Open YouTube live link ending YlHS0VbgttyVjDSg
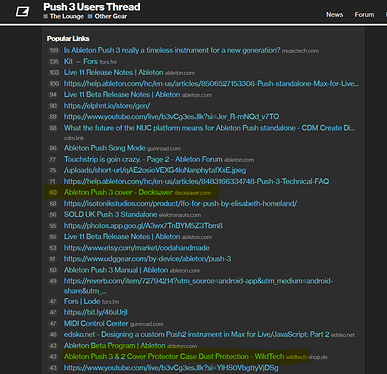This screenshot has width=387, height=374. [171, 368]
